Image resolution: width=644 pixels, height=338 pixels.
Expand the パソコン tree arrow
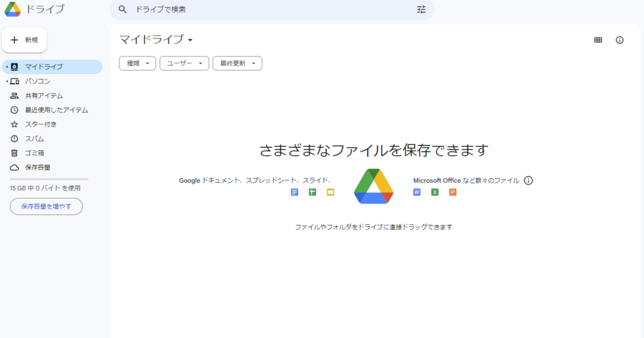(x=6, y=81)
